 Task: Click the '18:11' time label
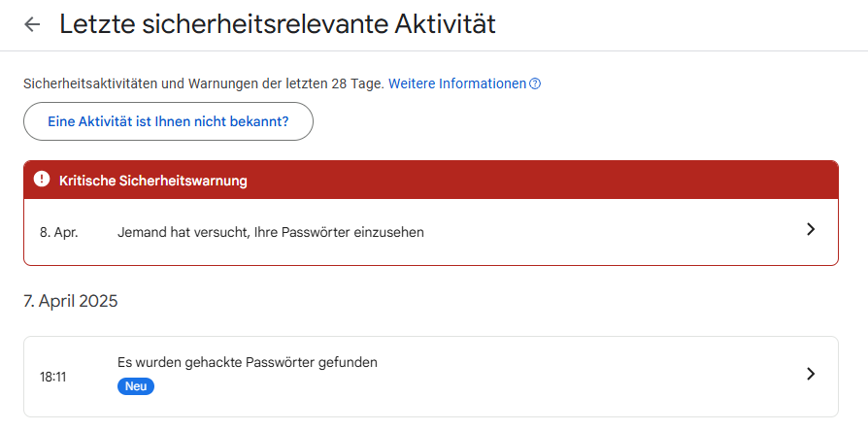(52, 377)
